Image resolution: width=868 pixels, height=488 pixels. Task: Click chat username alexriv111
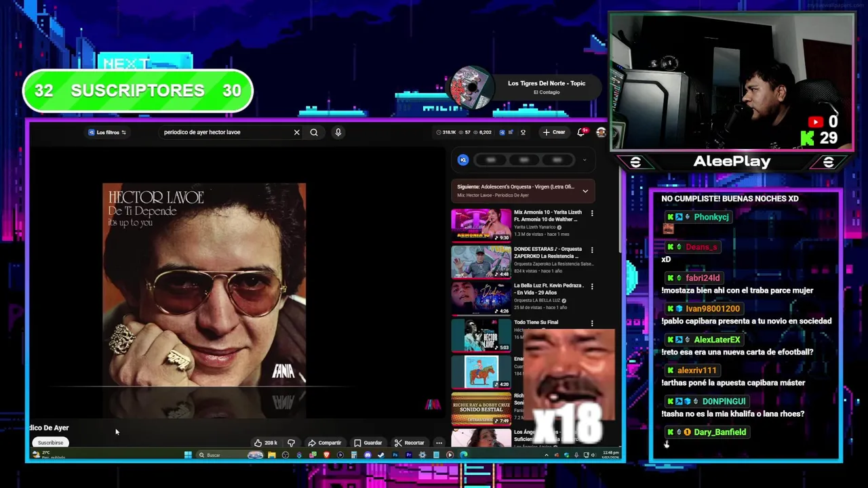[x=696, y=370]
